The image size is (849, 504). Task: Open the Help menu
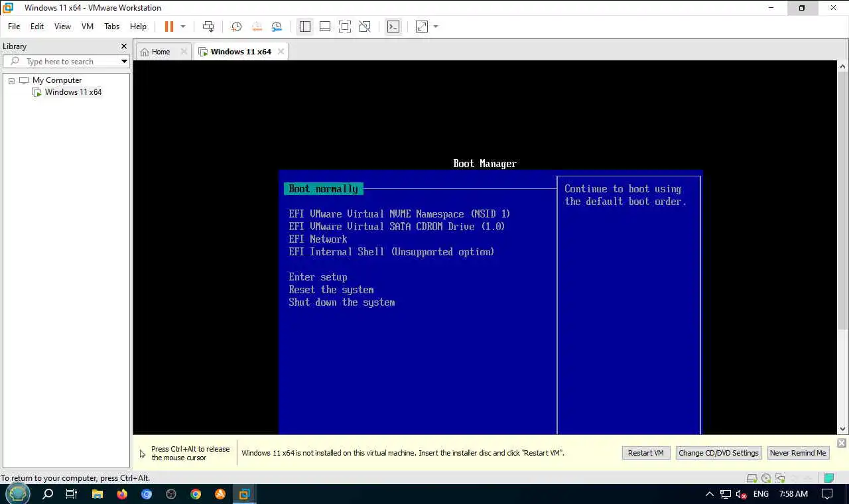click(138, 27)
